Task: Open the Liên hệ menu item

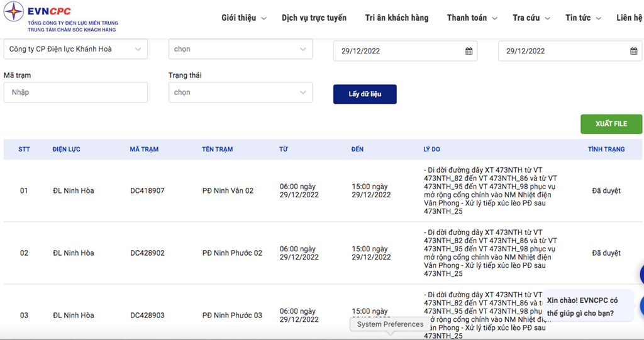Action: (629, 18)
